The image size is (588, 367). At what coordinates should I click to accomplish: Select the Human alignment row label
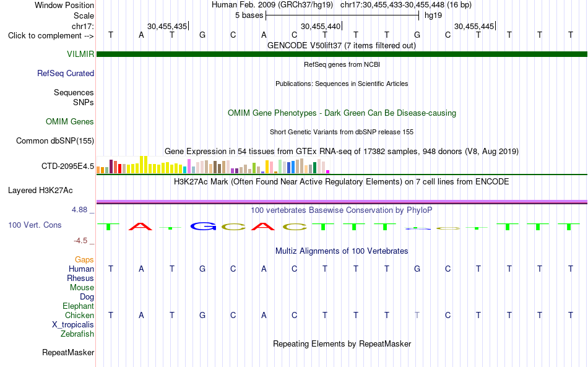(x=81, y=269)
